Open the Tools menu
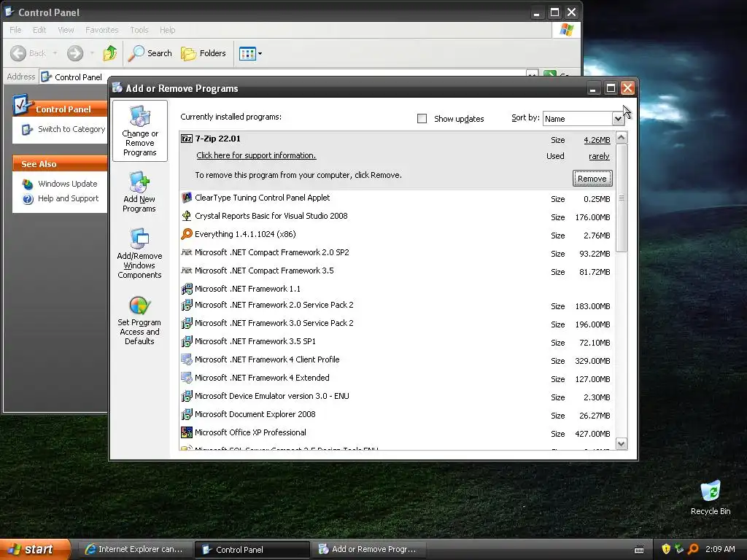 [x=139, y=30]
